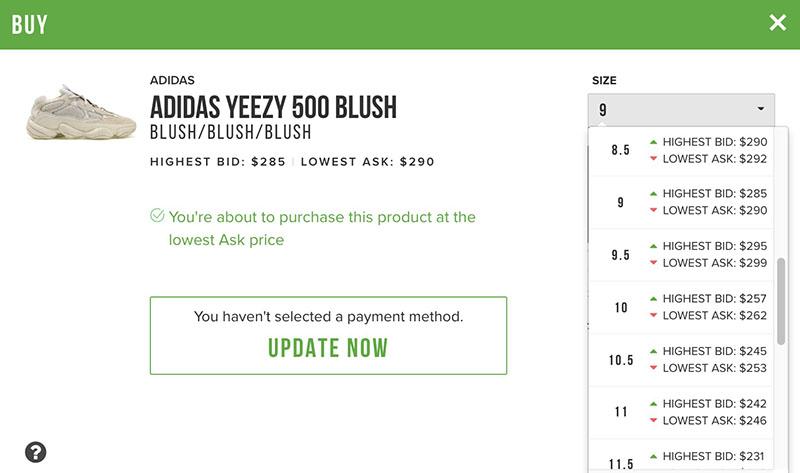Click the Update Now payment button

[328, 348]
